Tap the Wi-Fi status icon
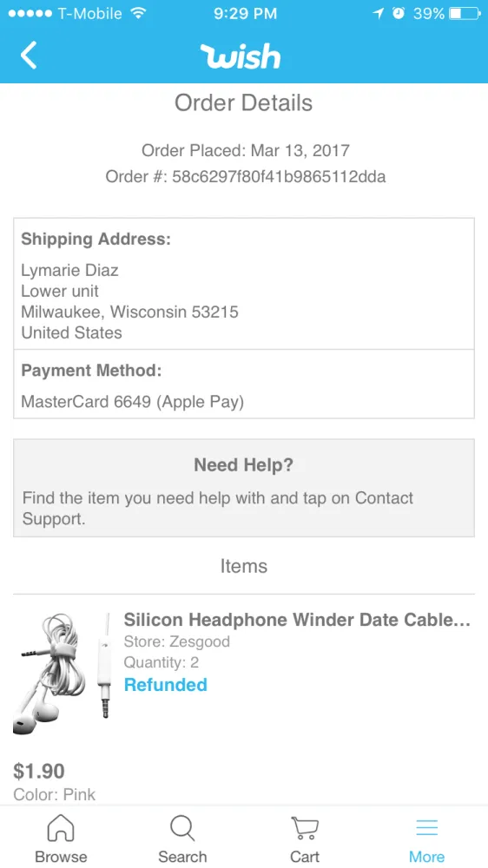Screen dimensions: 488x868 pyautogui.click(x=138, y=13)
